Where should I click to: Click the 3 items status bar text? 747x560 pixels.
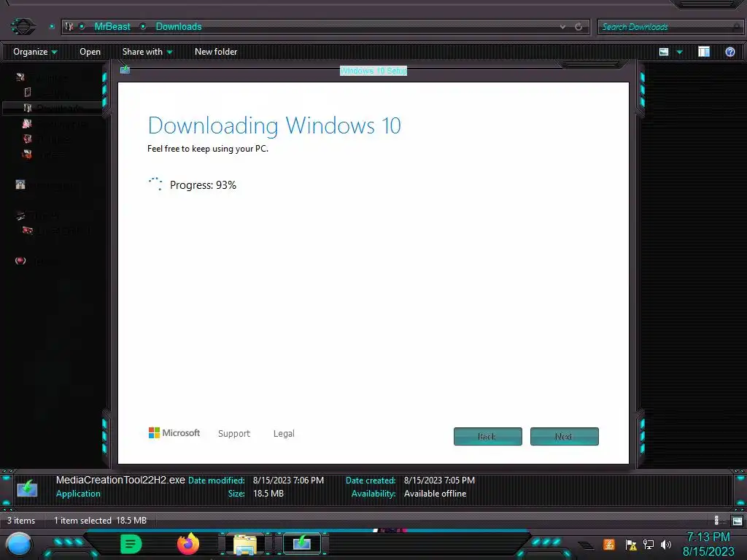tap(21, 521)
